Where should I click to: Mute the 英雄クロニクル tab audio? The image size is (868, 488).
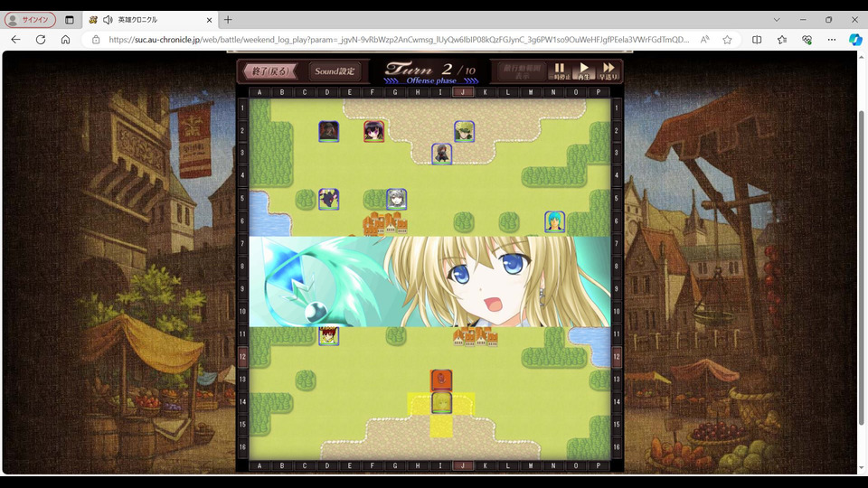coord(108,20)
